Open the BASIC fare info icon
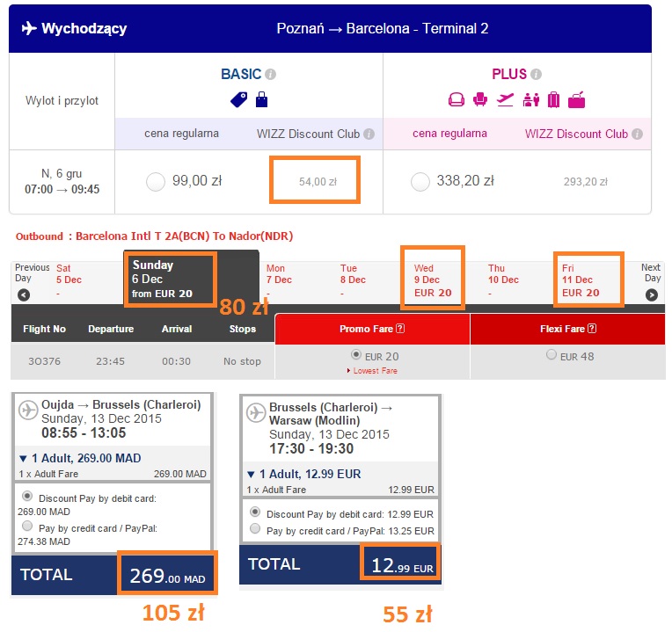 (270, 75)
